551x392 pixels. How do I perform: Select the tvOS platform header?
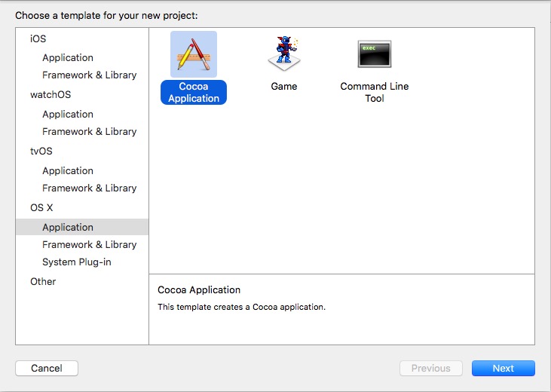(x=41, y=152)
